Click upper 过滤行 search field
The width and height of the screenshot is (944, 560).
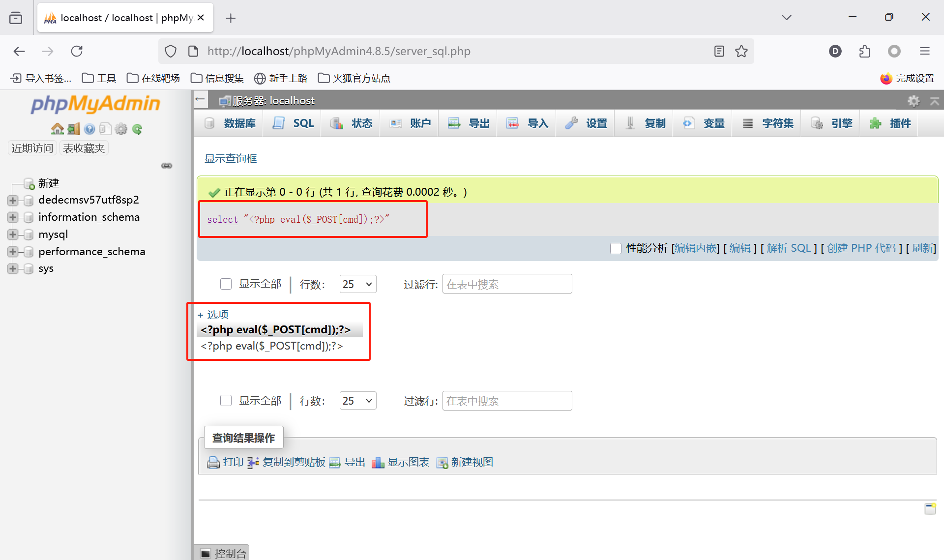click(507, 284)
